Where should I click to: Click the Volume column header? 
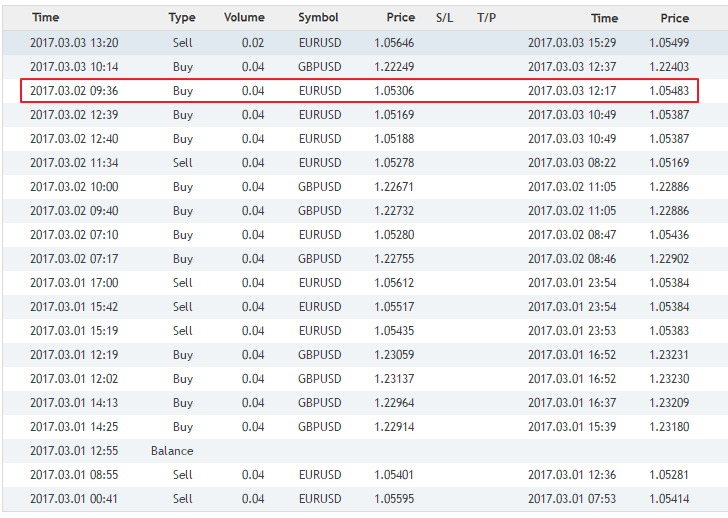244,18
